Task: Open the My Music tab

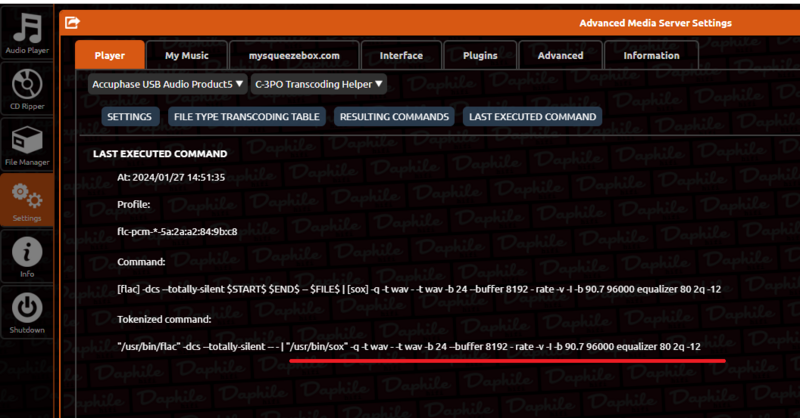Action: [x=187, y=56]
